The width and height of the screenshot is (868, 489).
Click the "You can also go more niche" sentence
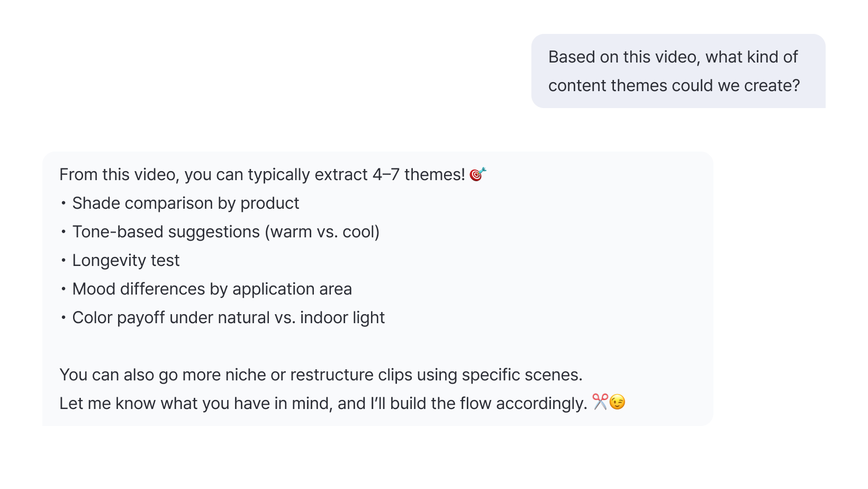tap(321, 375)
